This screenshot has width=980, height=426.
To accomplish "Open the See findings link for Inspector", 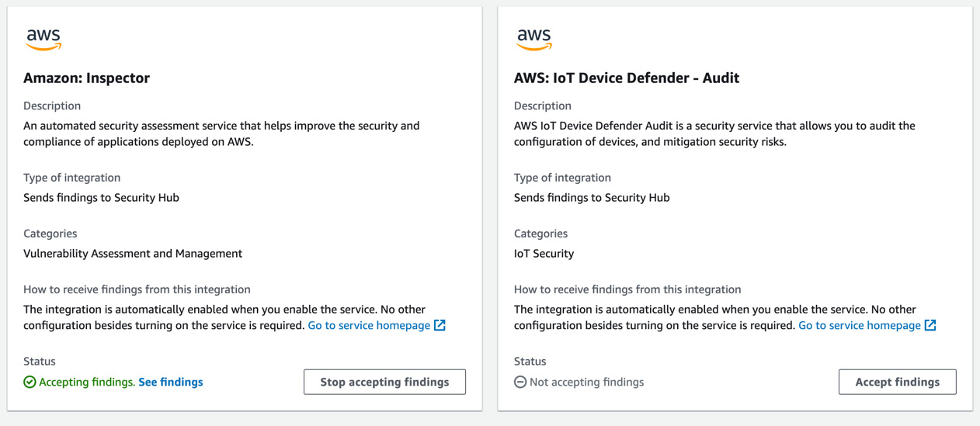I will pyautogui.click(x=170, y=382).
